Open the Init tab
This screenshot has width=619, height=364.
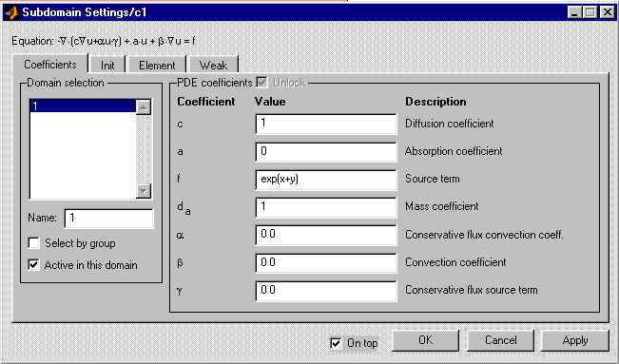pos(107,66)
